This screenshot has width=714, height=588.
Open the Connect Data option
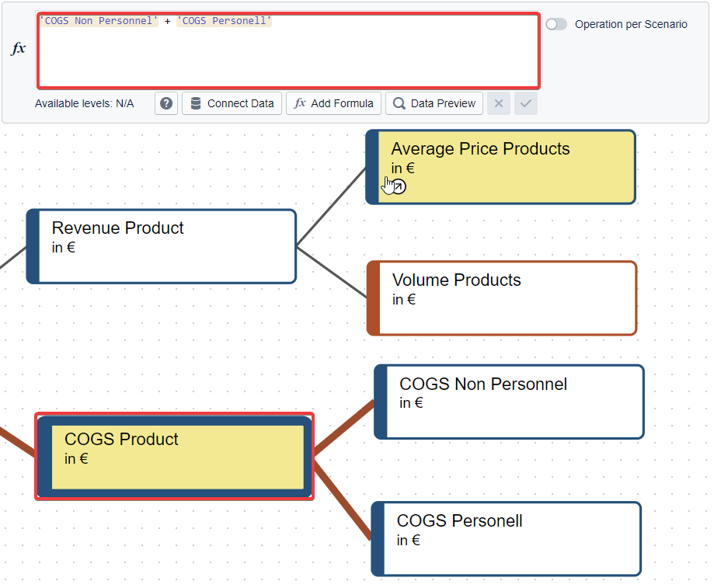(x=232, y=103)
